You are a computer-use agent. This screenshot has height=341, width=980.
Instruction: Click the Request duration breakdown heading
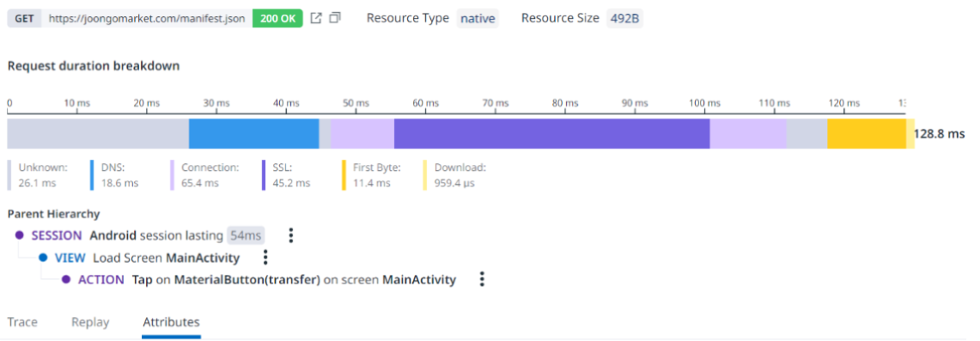tap(94, 65)
